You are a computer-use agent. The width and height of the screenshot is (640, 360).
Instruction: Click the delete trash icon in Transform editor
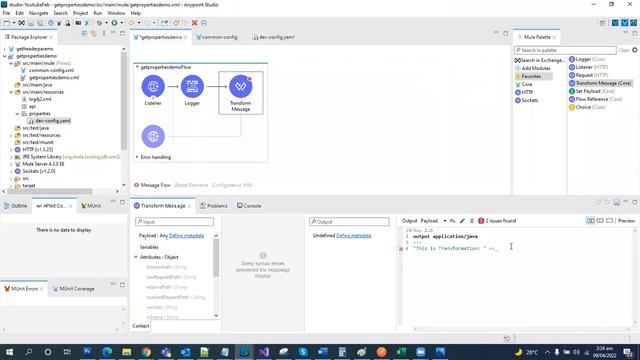(472, 221)
